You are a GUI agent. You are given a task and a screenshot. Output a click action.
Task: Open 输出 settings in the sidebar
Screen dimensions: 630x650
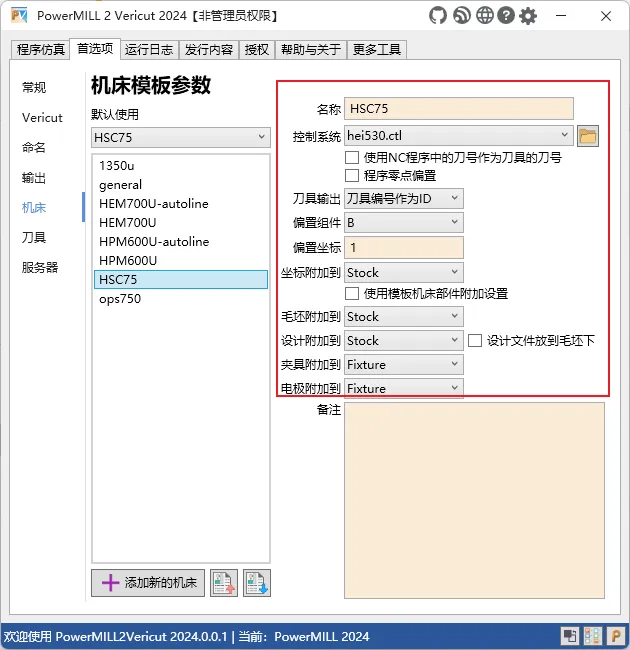(x=34, y=178)
